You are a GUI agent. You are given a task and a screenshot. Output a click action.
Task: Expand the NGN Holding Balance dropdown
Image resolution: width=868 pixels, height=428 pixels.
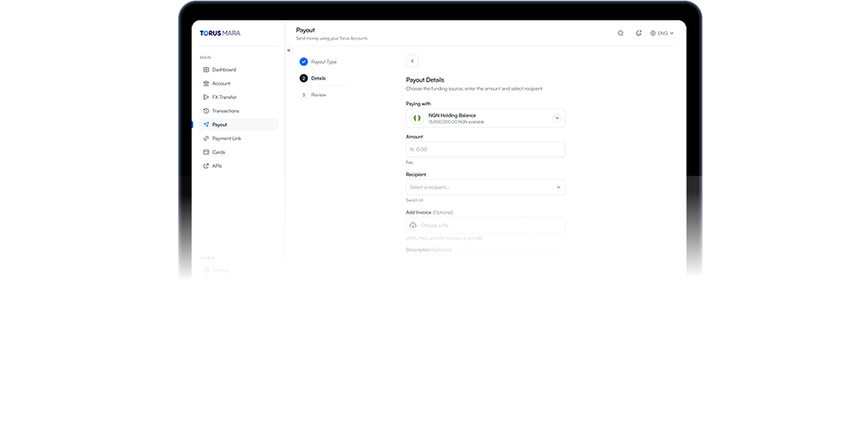point(557,118)
